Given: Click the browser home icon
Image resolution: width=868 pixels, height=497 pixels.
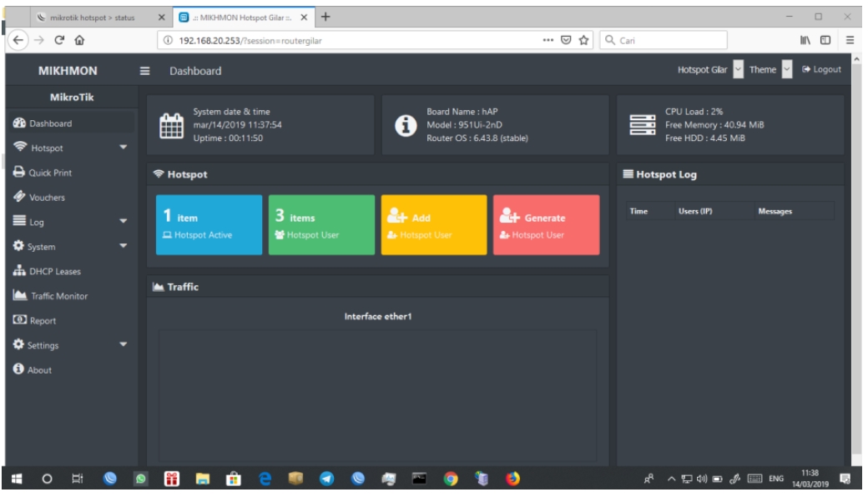Looking at the screenshot, I should pyautogui.click(x=80, y=40).
